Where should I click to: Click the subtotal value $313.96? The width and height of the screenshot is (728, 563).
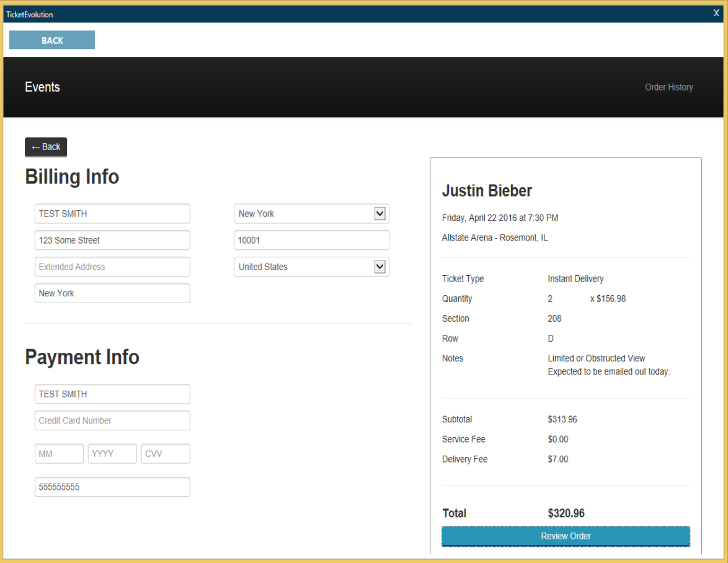pyautogui.click(x=562, y=419)
